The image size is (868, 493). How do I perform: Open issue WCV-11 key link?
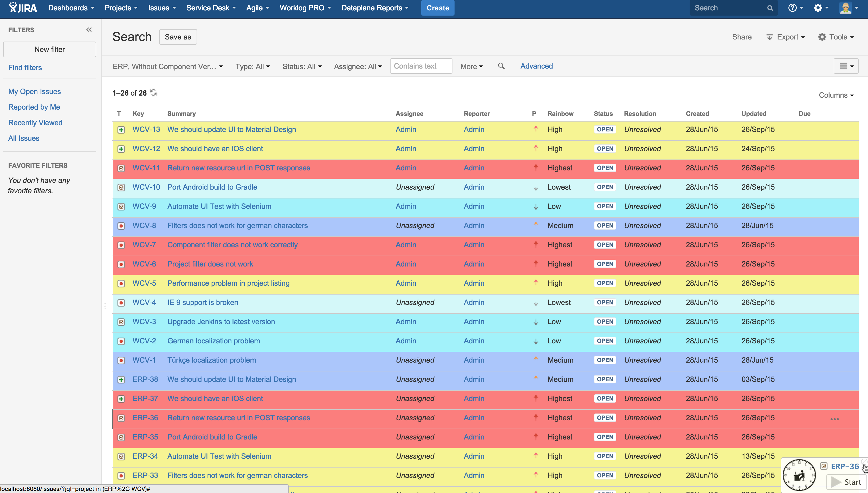coord(146,168)
